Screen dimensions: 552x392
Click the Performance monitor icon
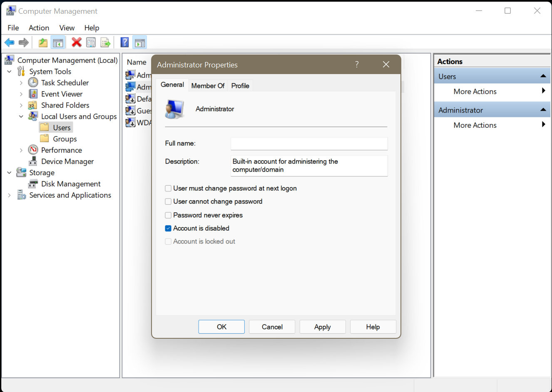pyautogui.click(x=33, y=150)
